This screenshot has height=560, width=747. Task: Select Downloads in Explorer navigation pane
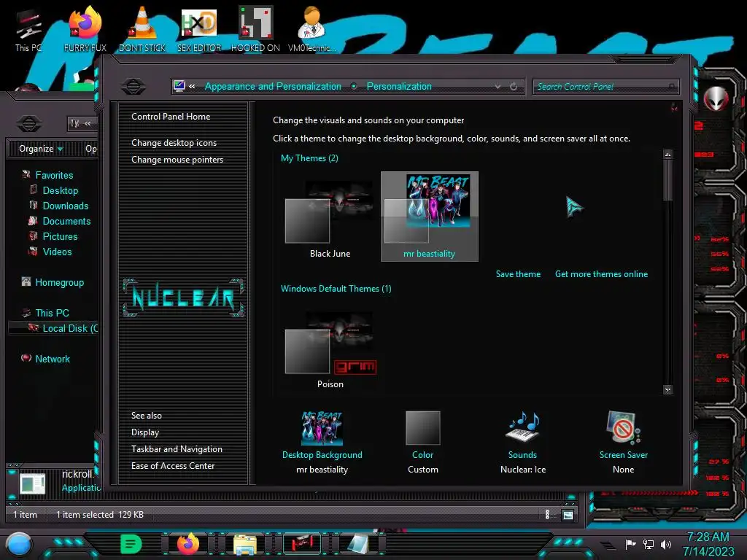pyautogui.click(x=65, y=206)
